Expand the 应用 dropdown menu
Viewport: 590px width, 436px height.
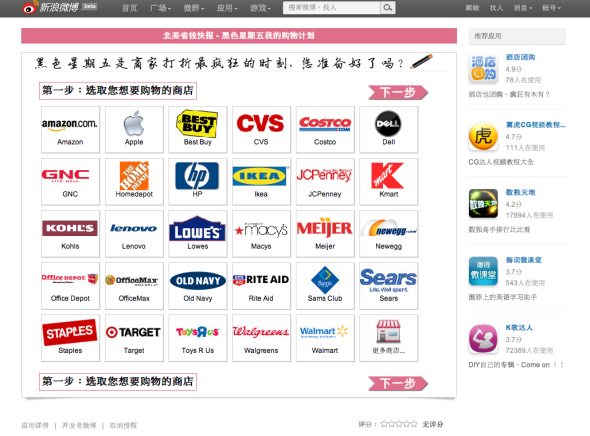[227, 8]
